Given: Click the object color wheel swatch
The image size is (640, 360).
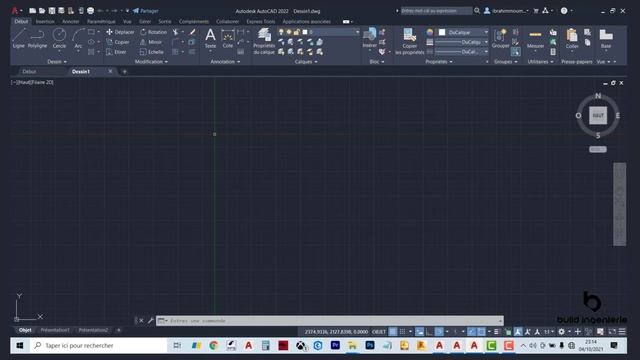Looking at the screenshot, I should click(429, 32).
